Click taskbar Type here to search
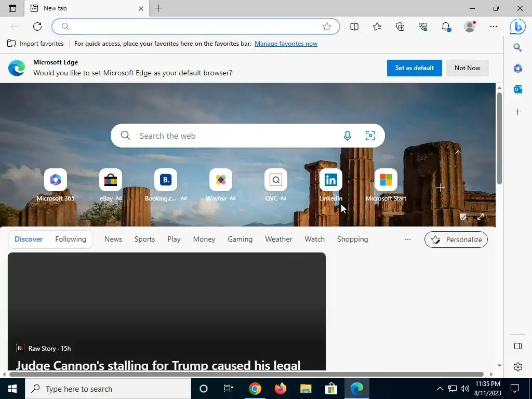 (x=108, y=389)
